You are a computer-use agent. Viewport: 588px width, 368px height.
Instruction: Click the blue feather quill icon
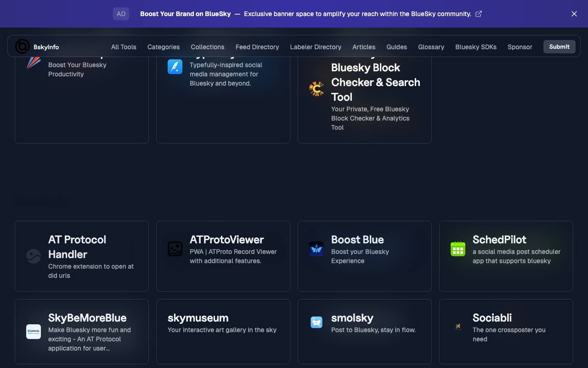click(175, 67)
